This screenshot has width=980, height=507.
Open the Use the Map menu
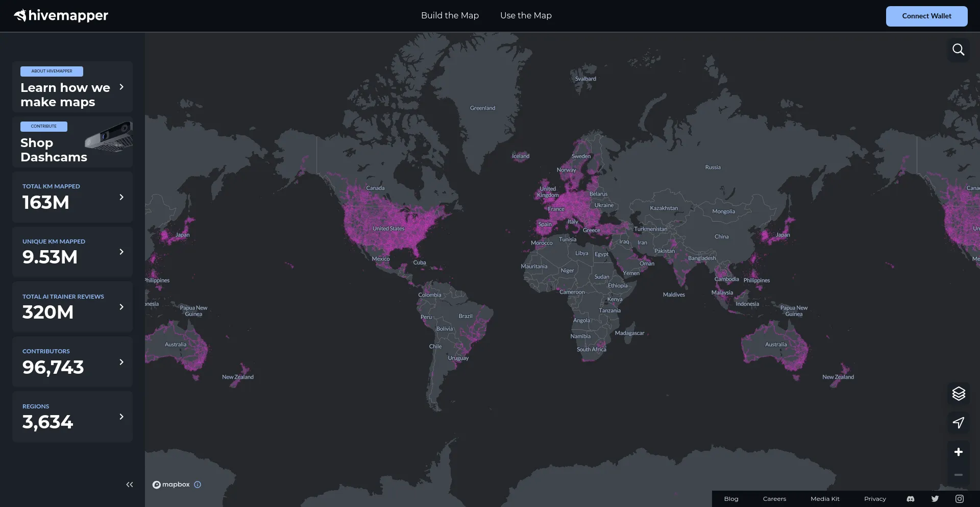(x=526, y=16)
